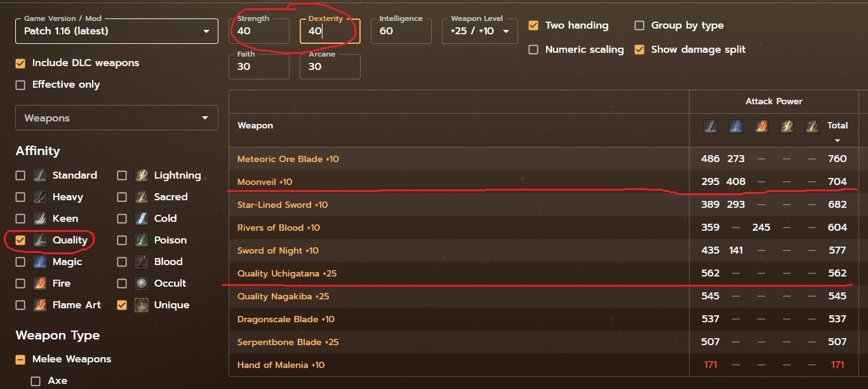This screenshot has height=389, width=868.
Task: Click the physical damage column icon
Action: coord(711,126)
